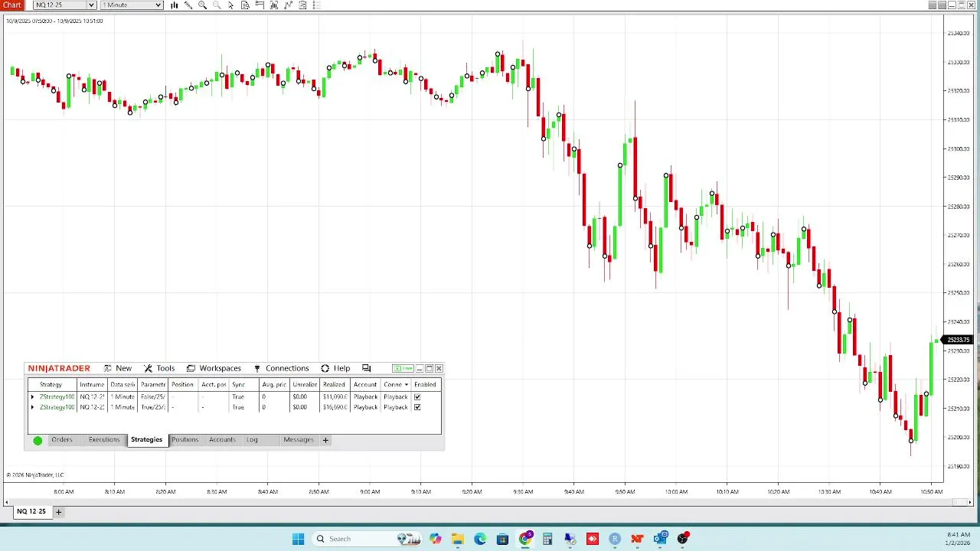Open the chart Properties icon
Viewport: 980px width, 551px height.
302,5
